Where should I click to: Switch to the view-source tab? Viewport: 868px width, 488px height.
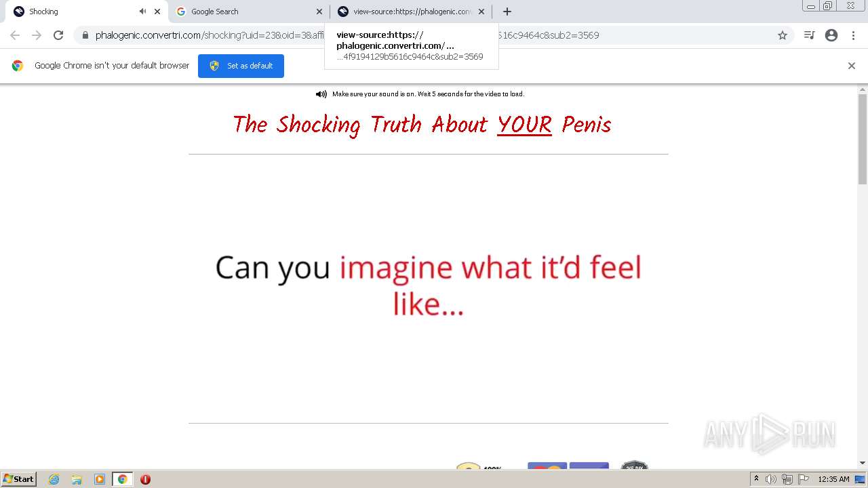[x=410, y=12]
